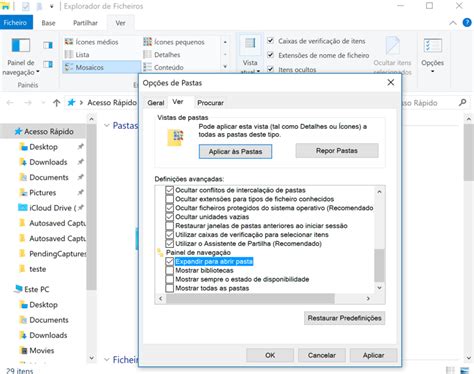The image size is (474, 374).
Task: Click the blue Help question mark icon
Action: (467, 23)
